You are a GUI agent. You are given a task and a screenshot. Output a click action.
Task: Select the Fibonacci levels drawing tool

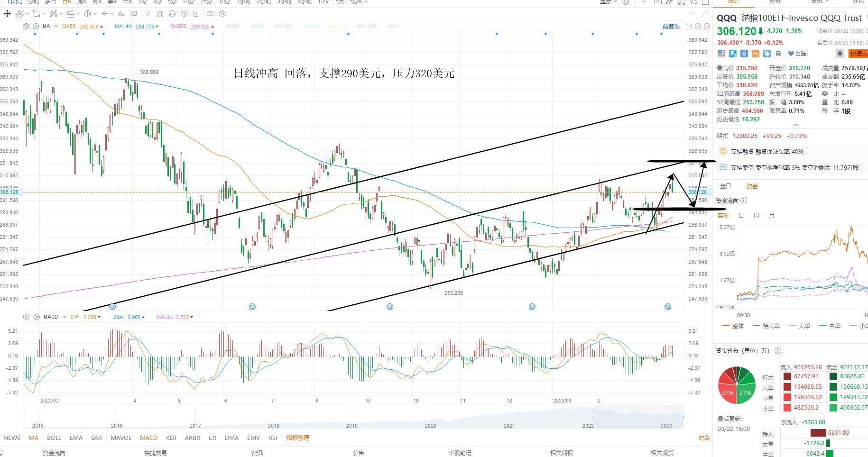[x=71, y=14]
